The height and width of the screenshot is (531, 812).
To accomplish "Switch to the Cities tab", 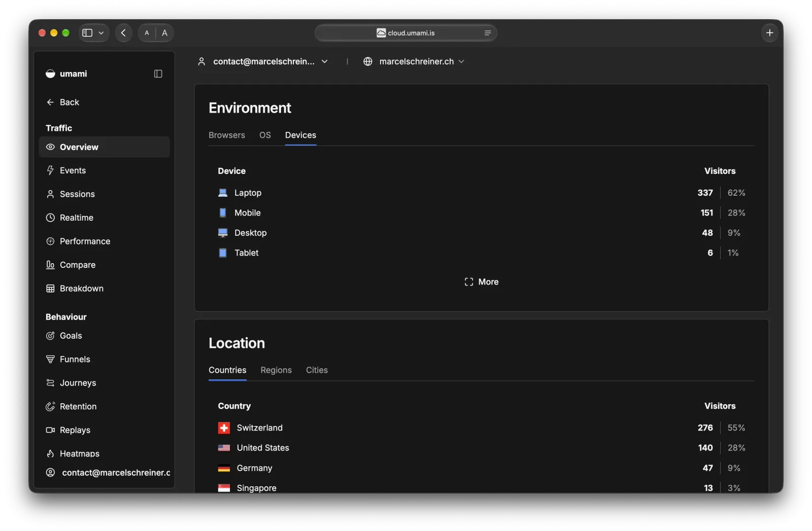I will point(317,370).
